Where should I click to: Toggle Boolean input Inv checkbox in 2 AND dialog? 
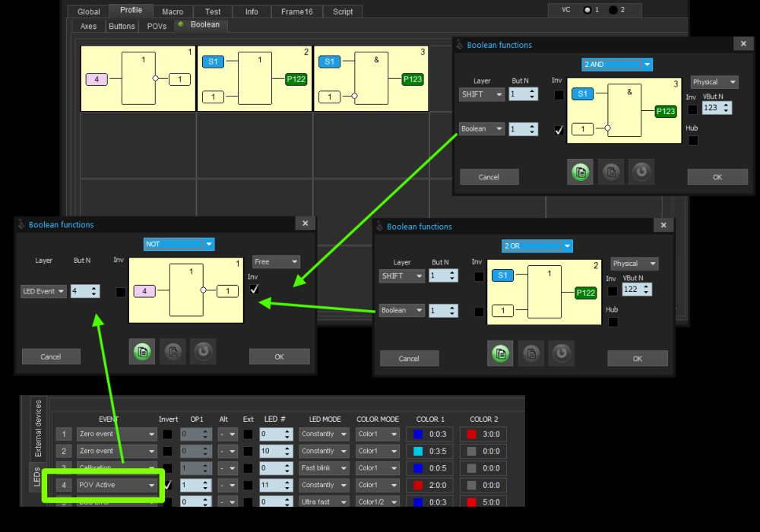(x=559, y=130)
